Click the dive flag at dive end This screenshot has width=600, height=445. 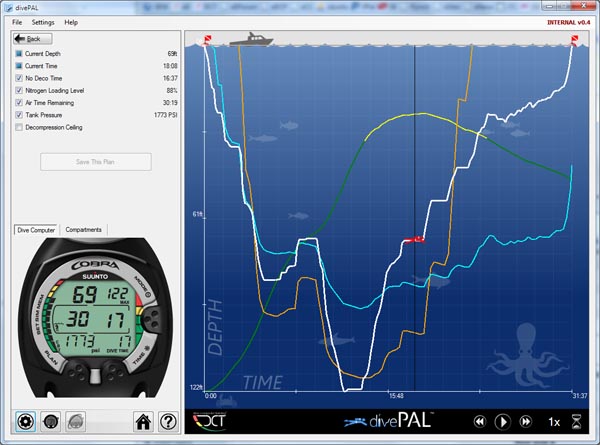(x=574, y=40)
